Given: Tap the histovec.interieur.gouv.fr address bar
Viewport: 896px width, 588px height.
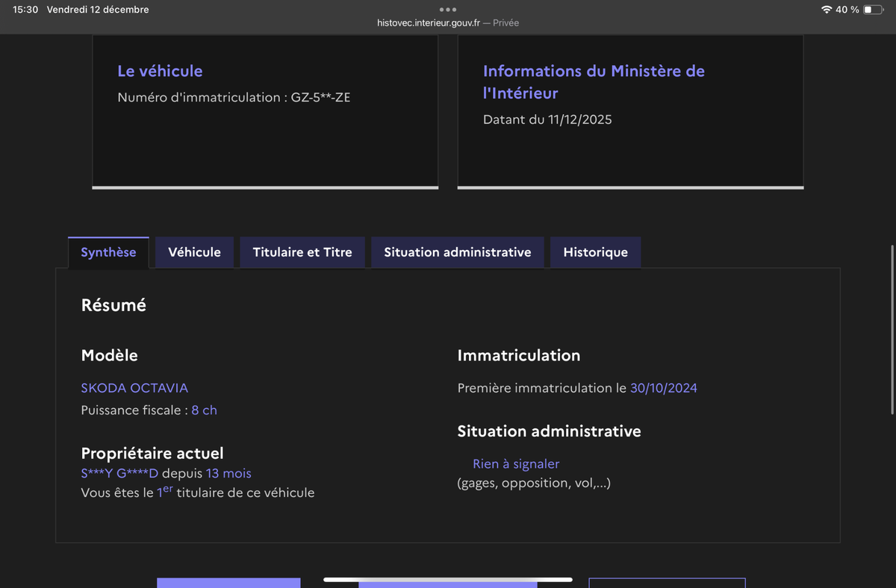Looking at the screenshot, I should (x=447, y=23).
